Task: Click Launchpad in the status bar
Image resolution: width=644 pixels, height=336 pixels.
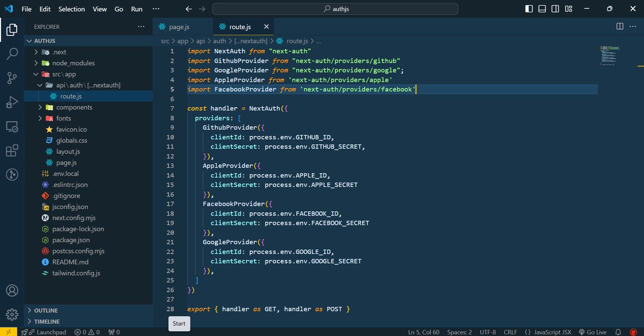Action: (x=44, y=332)
